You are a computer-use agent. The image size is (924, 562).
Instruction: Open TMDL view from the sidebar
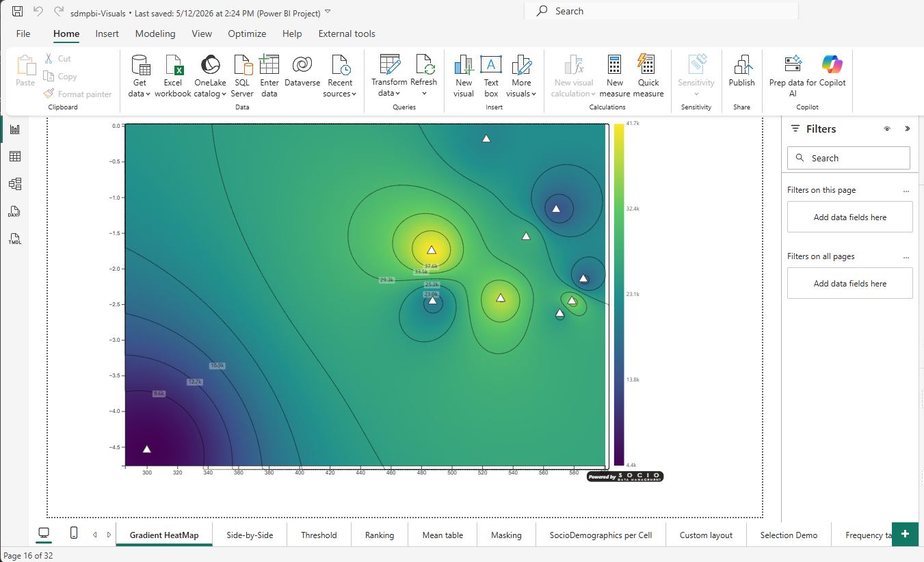pyautogui.click(x=14, y=239)
